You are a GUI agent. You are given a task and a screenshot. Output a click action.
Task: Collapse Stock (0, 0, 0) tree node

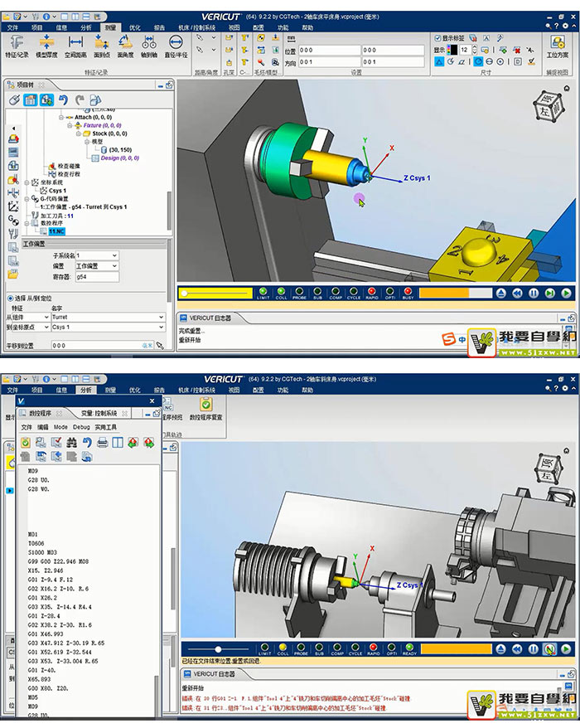pos(79,133)
